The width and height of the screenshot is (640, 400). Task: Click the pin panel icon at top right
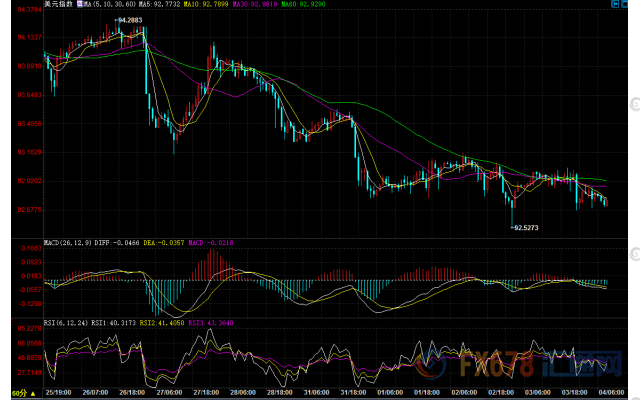point(615,4)
